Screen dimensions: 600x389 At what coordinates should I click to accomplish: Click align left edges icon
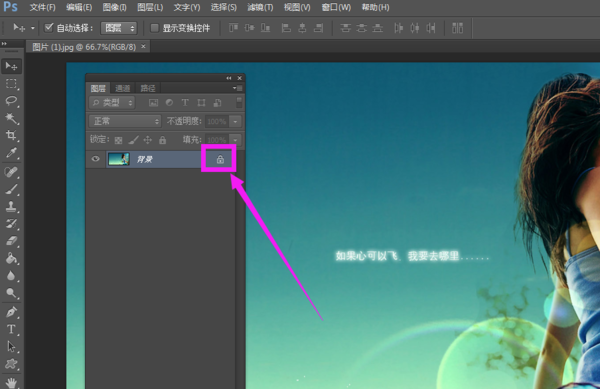286,28
